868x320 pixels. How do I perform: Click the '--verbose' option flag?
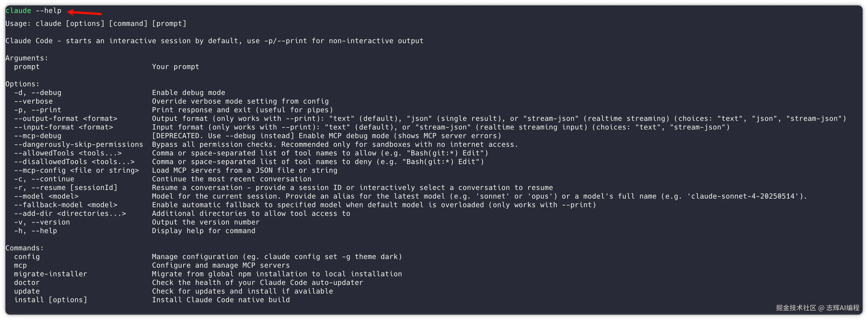(x=33, y=101)
